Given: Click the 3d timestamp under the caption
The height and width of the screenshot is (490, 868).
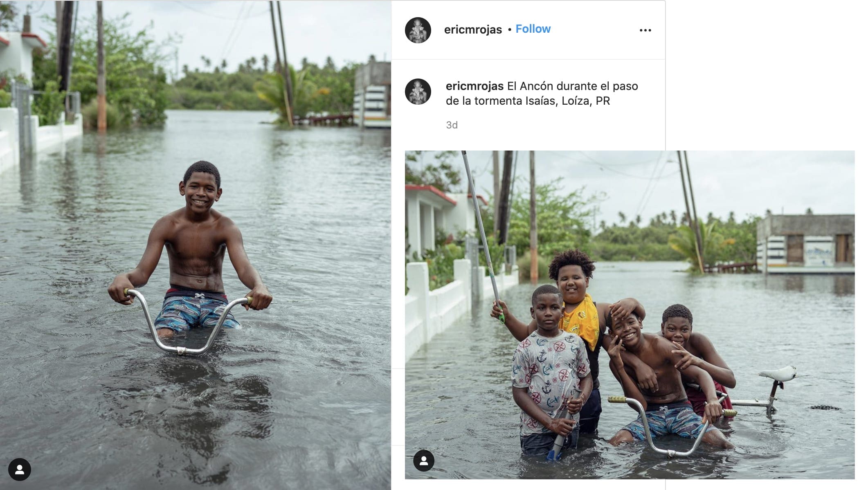Looking at the screenshot, I should click(452, 125).
